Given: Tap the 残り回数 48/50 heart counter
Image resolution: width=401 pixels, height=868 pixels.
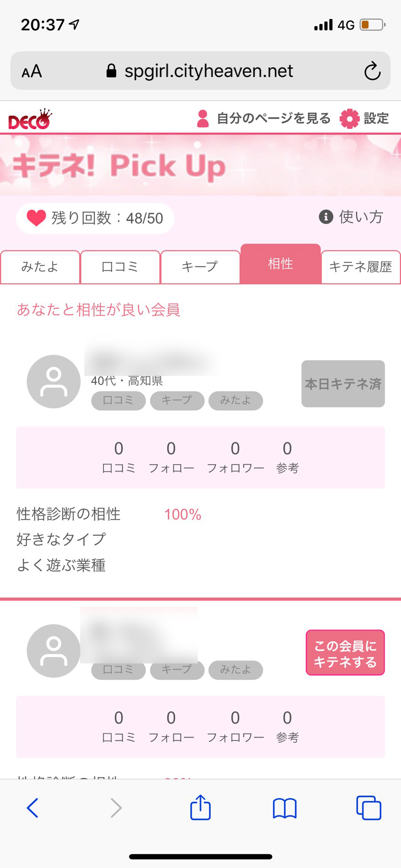Looking at the screenshot, I should click(95, 218).
